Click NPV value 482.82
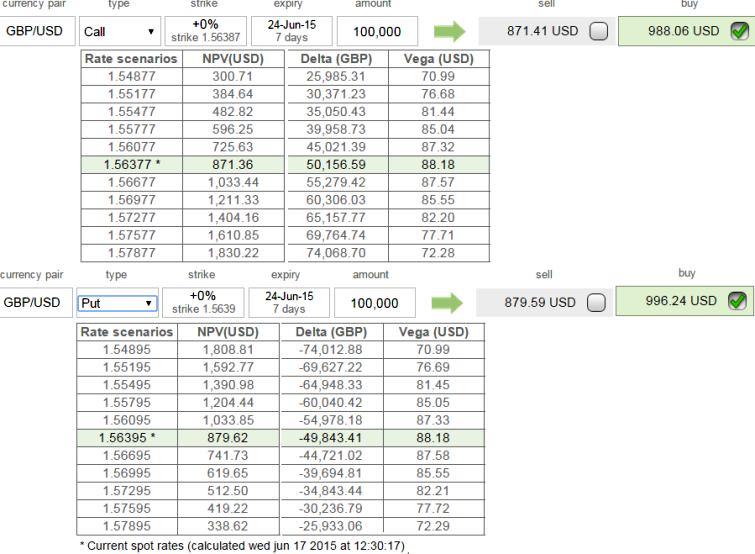This screenshot has width=755, height=554. pyautogui.click(x=233, y=112)
